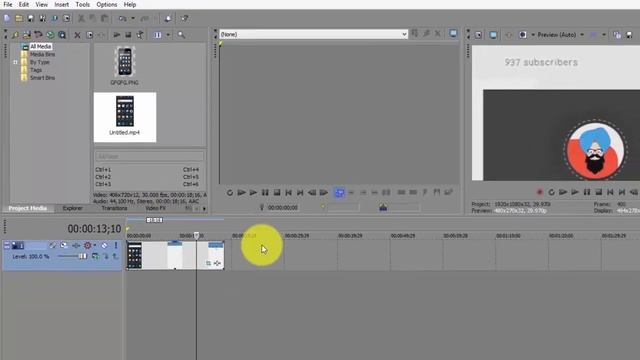Switch to the Transitions tab

(114, 208)
